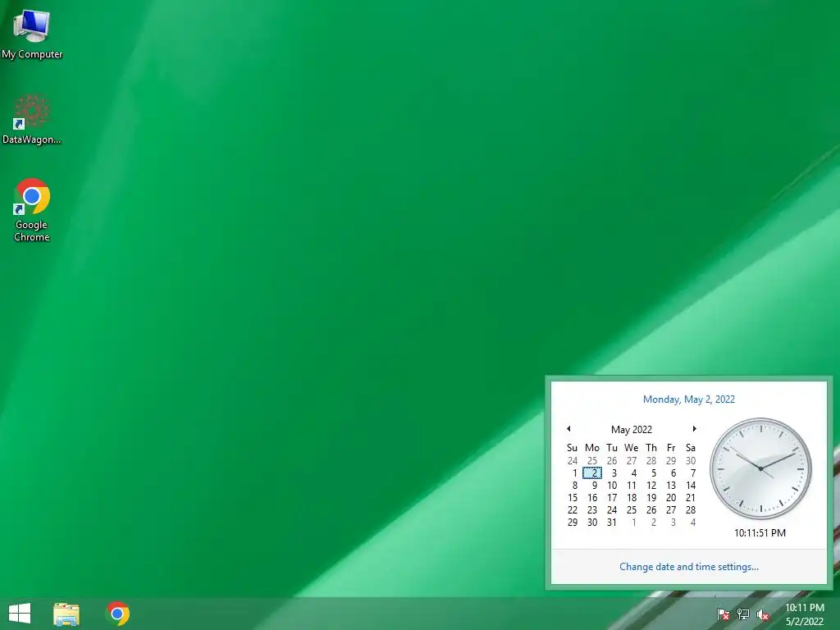840x630 pixels.
Task: Select April 30 in the calendar grid
Action: [x=691, y=461]
